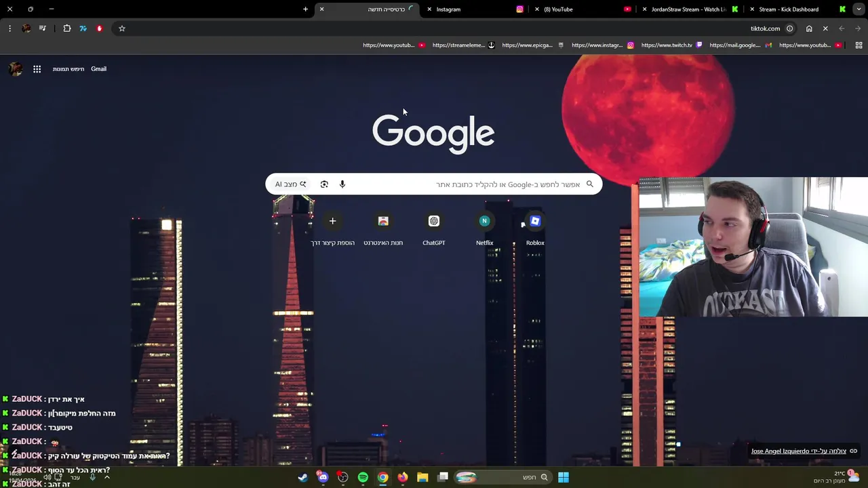Open Spotify from the taskbar
The image size is (868, 488).
[x=363, y=477]
